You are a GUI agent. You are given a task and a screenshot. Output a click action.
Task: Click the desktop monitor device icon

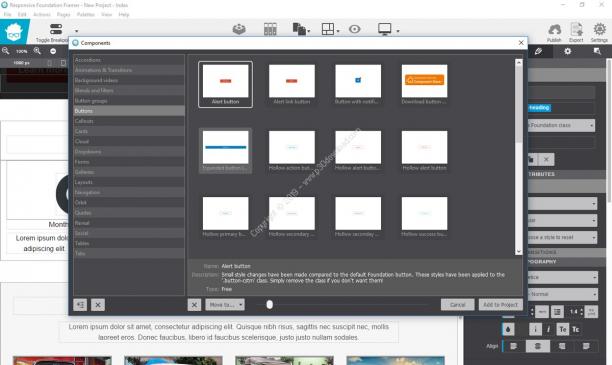pos(384,29)
